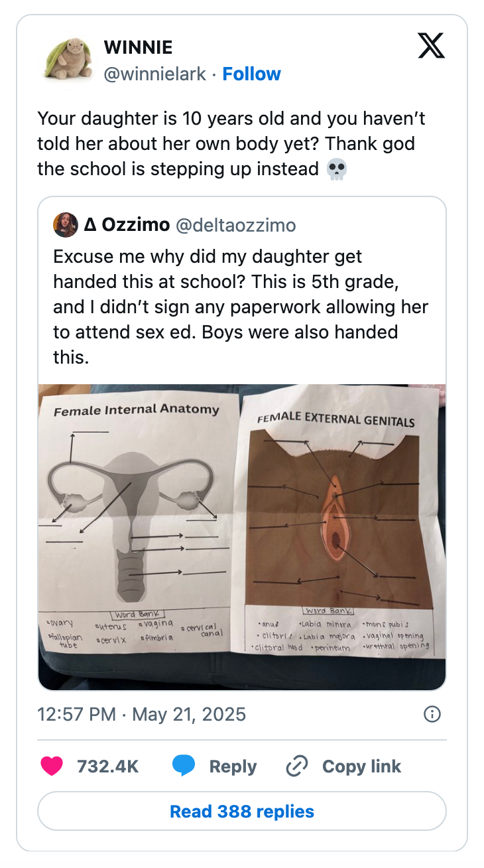Click the bold WINNIE display name
Viewport: 484px width, 868px height.
point(137,47)
